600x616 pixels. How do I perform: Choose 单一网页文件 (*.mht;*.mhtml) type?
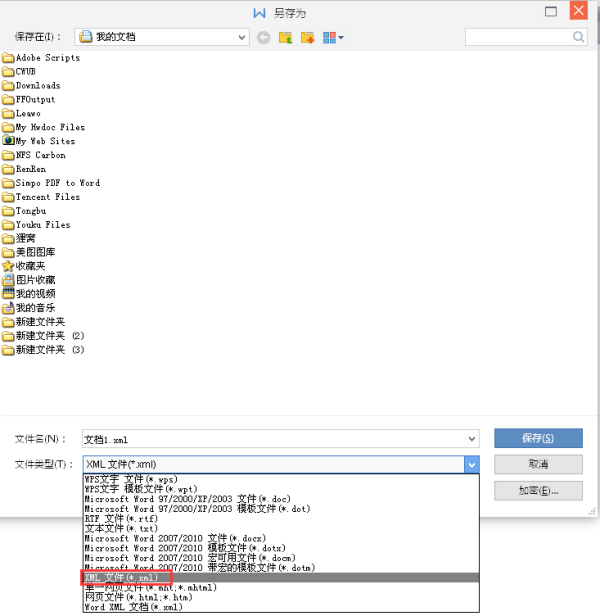pos(281,588)
